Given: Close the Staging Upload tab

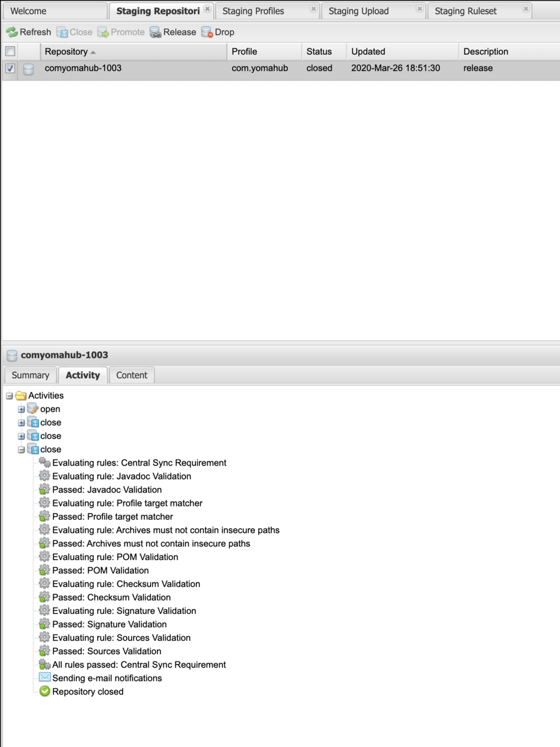Looking at the screenshot, I should click(419, 9).
